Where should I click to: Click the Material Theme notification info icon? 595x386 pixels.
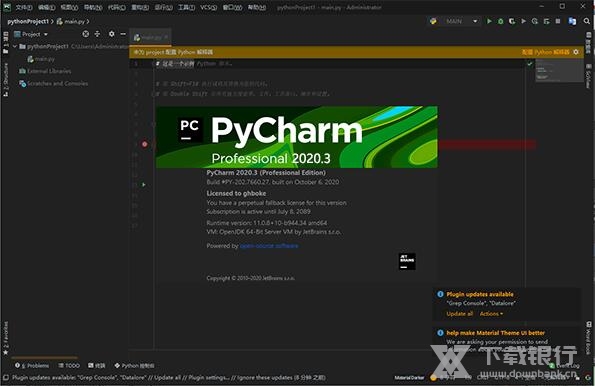440,333
